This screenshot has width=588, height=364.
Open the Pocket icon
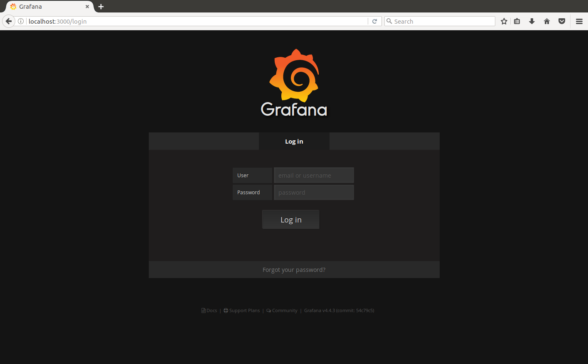pyautogui.click(x=562, y=21)
